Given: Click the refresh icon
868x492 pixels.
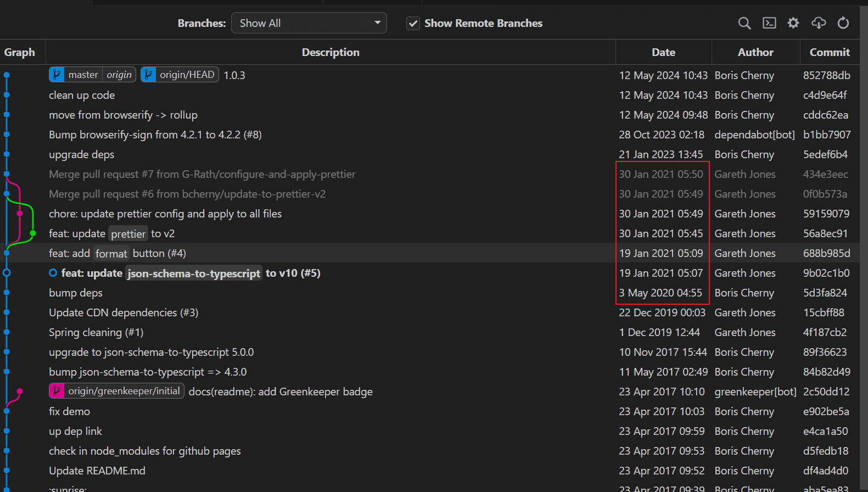Looking at the screenshot, I should [843, 23].
